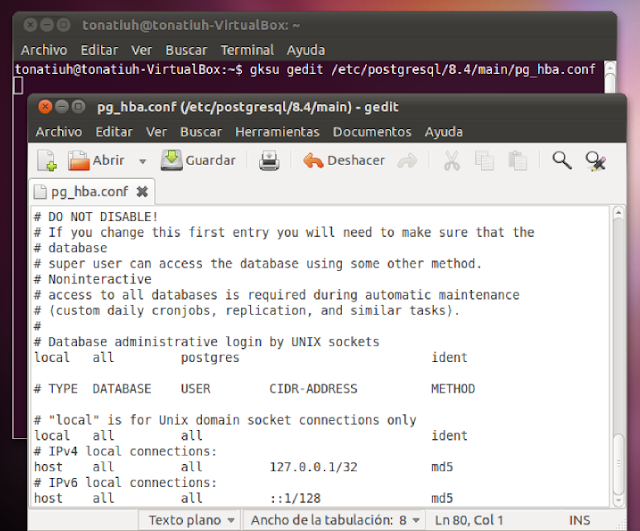Copy selection with copy icon
The width and height of the screenshot is (640, 531).
point(484,160)
